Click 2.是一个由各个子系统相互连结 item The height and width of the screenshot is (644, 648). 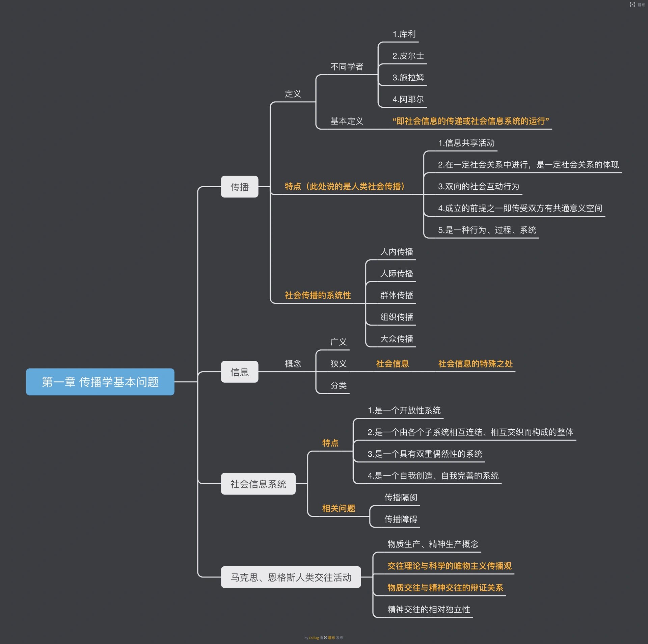470,432
